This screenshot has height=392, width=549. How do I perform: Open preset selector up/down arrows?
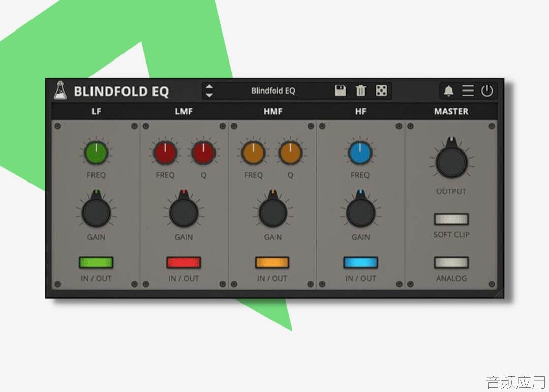(209, 91)
